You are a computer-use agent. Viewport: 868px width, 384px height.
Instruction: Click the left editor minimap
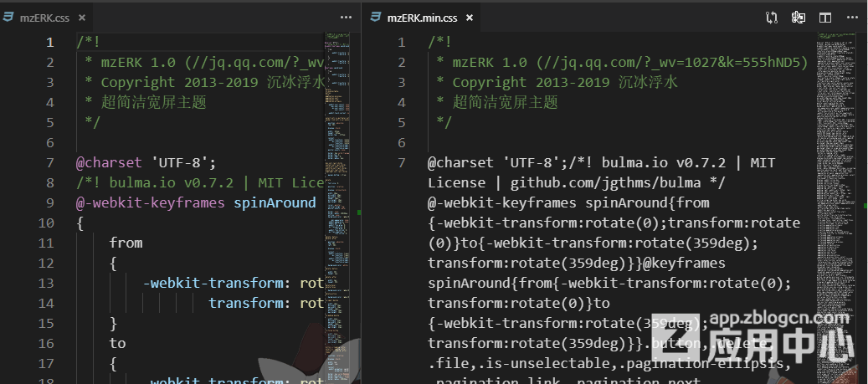[x=340, y=125]
